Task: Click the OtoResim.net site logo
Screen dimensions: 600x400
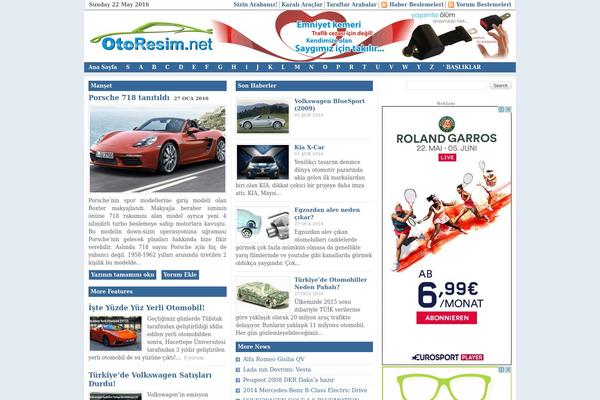Action: click(x=151, y=38)
